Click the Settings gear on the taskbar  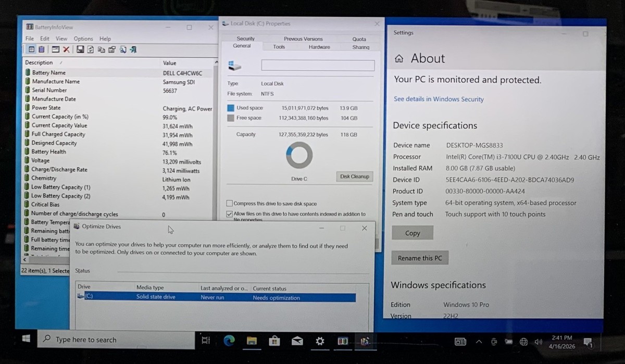pos(320,342)
